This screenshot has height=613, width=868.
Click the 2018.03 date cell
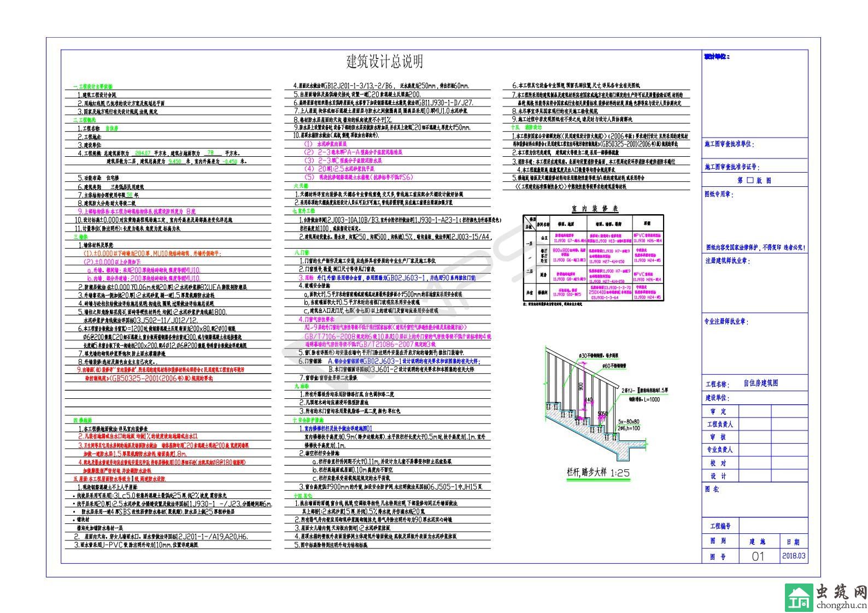tap(793, 556)
